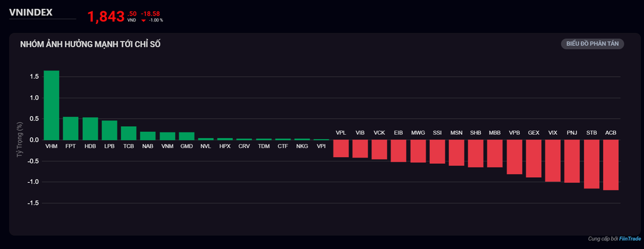Open the FiinTrade provider link
This screenshot has width=644, height=249.
point(630,239)
